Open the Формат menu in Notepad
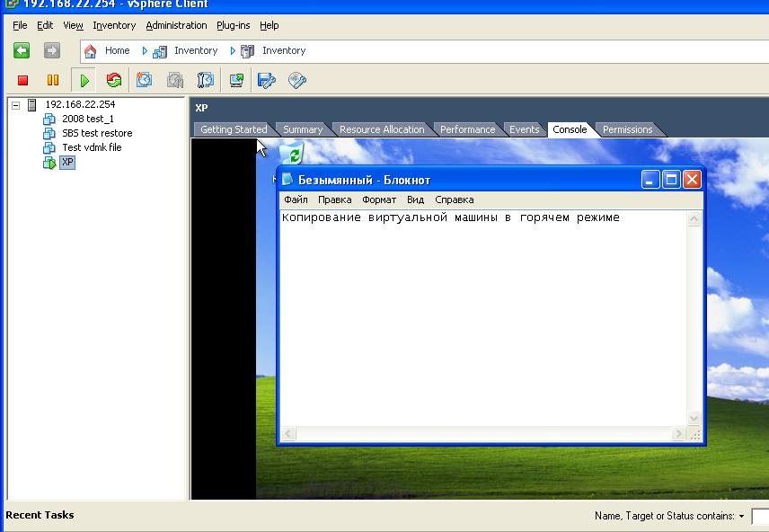Screen dimensions: 769x532 coord(379,199)
